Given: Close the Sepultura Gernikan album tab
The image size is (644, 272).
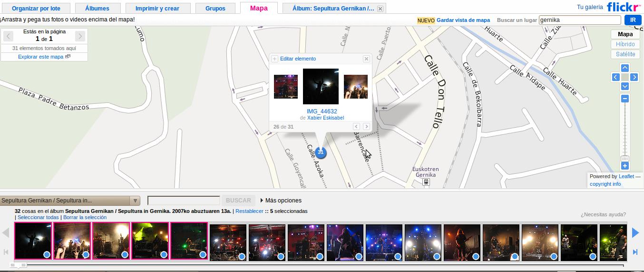Looking at the screenshot, I should tap(380, 9).
